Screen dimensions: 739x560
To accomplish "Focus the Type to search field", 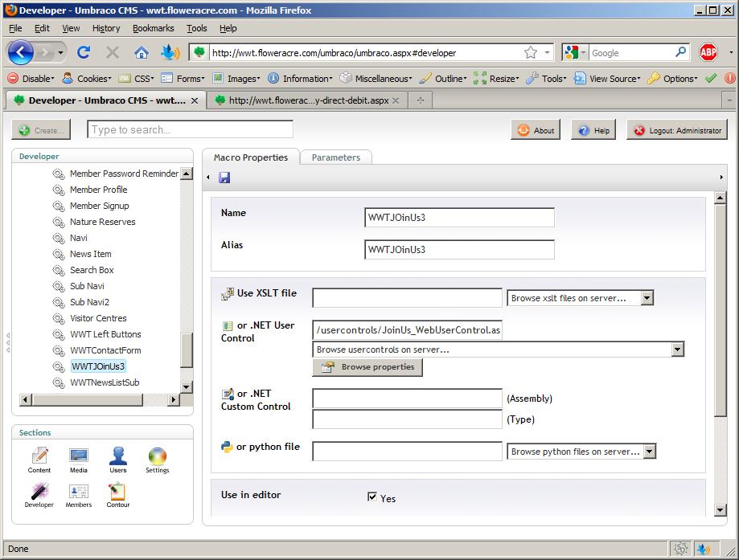I will 190,129.
